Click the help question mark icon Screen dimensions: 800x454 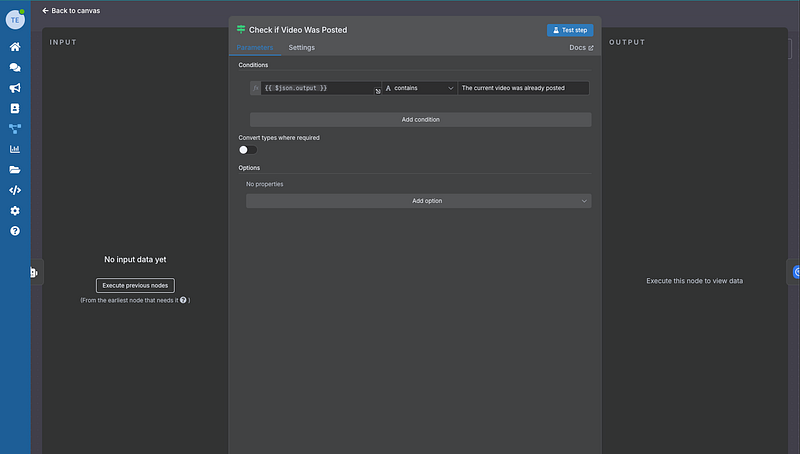[15, 231]
